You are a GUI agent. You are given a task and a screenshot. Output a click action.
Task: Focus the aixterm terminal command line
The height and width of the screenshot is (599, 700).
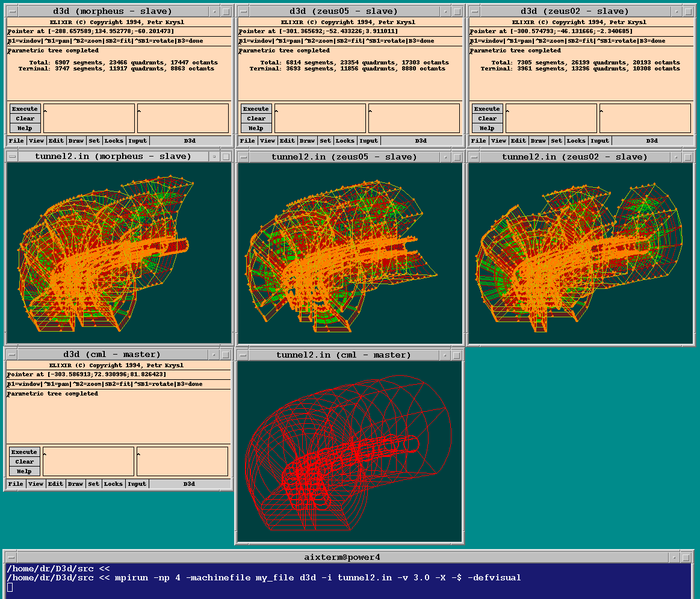(301, 587)
